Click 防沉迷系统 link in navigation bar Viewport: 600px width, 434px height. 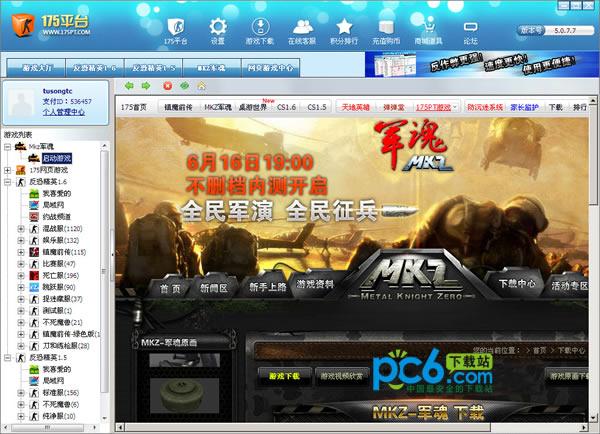pyautogui.click(x=485, y=108)
